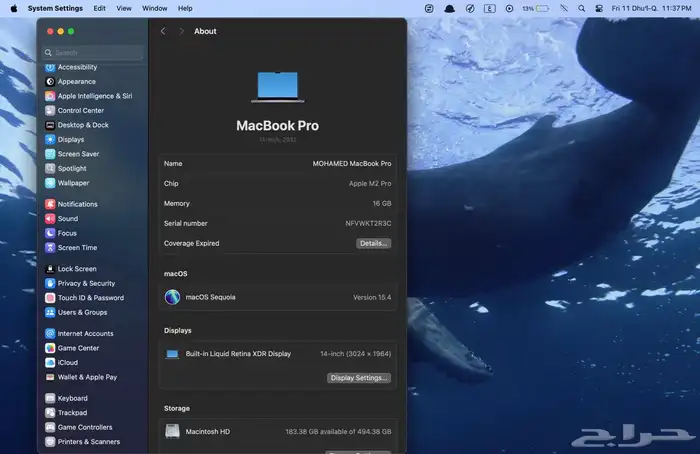
Task: Click the Macintosh HD storage row
Action: pos(278,432)
